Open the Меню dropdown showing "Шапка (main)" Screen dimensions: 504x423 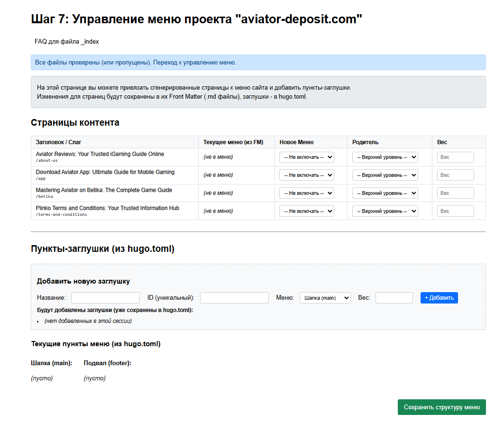[325, 297]
